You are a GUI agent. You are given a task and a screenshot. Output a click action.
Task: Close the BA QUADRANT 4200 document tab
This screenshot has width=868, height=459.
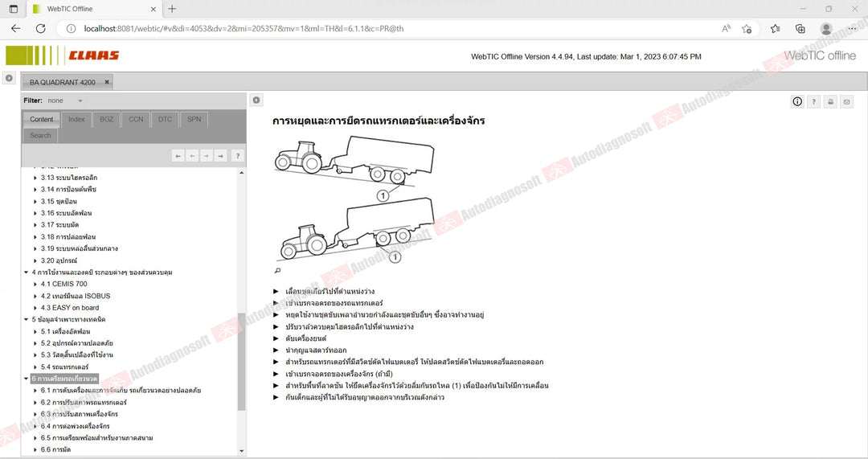click(x=107, y=82)
